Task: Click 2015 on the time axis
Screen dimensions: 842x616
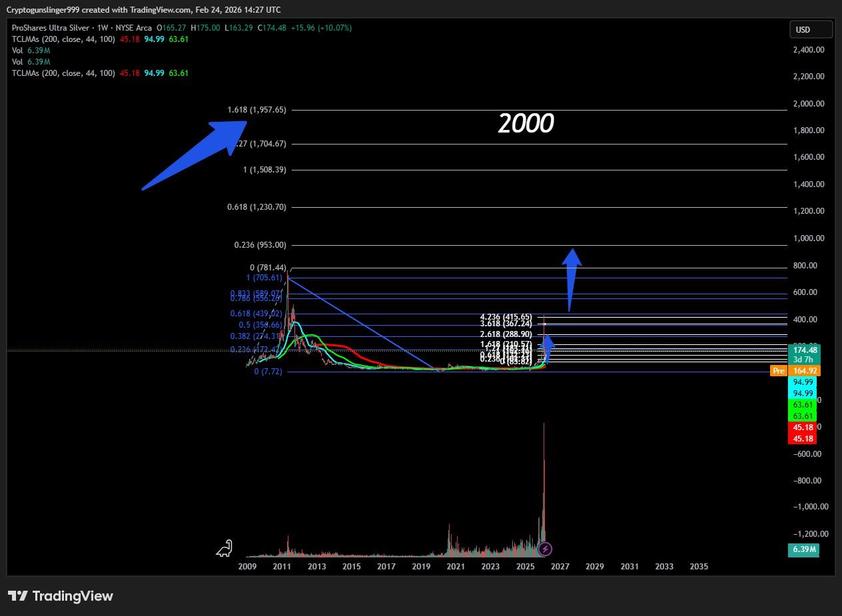Action: coord(352,567)
